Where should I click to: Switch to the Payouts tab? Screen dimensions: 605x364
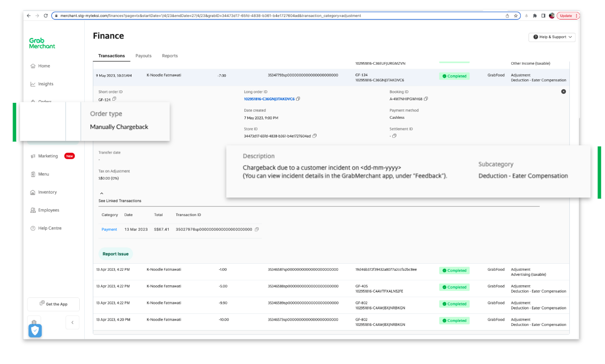point(143,56)
